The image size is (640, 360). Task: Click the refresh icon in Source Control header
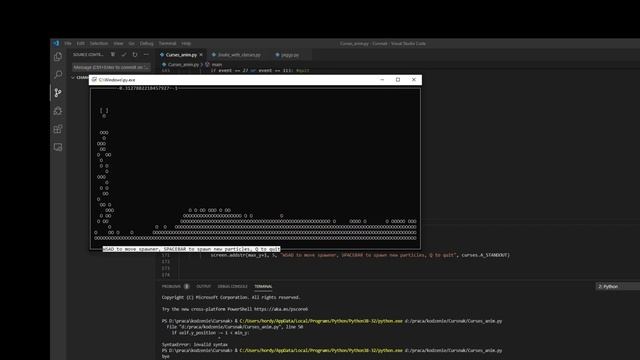click(x=135, y=54)
